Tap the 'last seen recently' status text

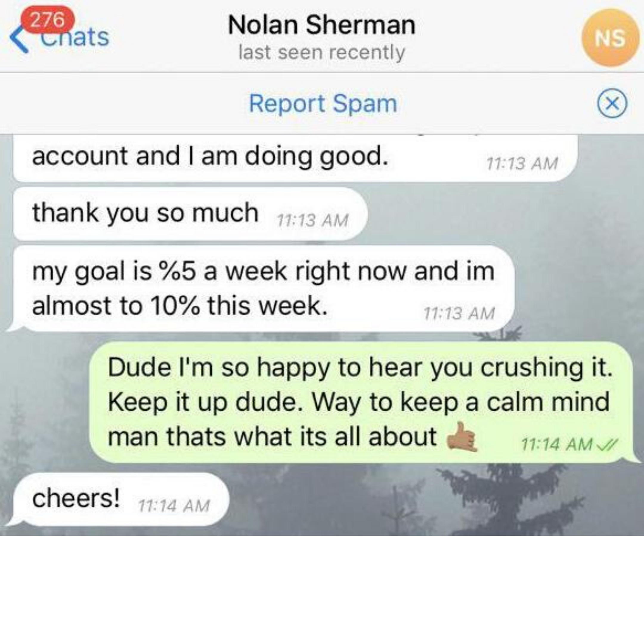[322, 53]
